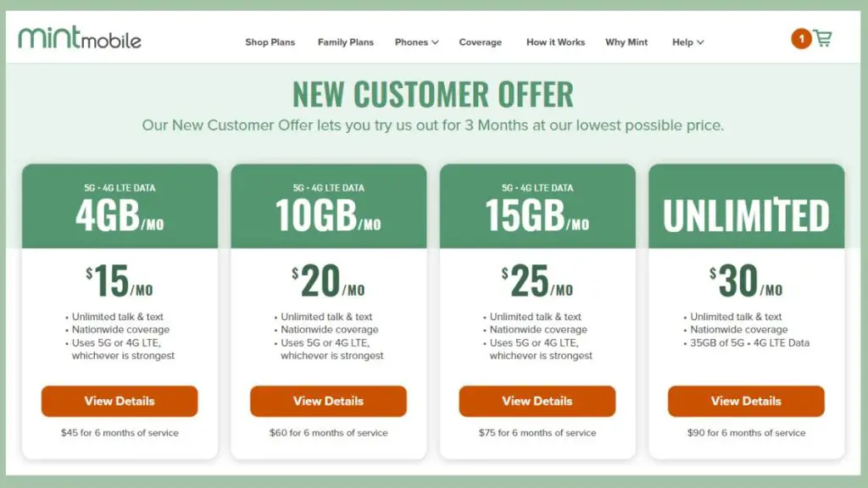View Details of the 10GB plan
The height and width of the screenshot is (488, 868).
(328, 401)
